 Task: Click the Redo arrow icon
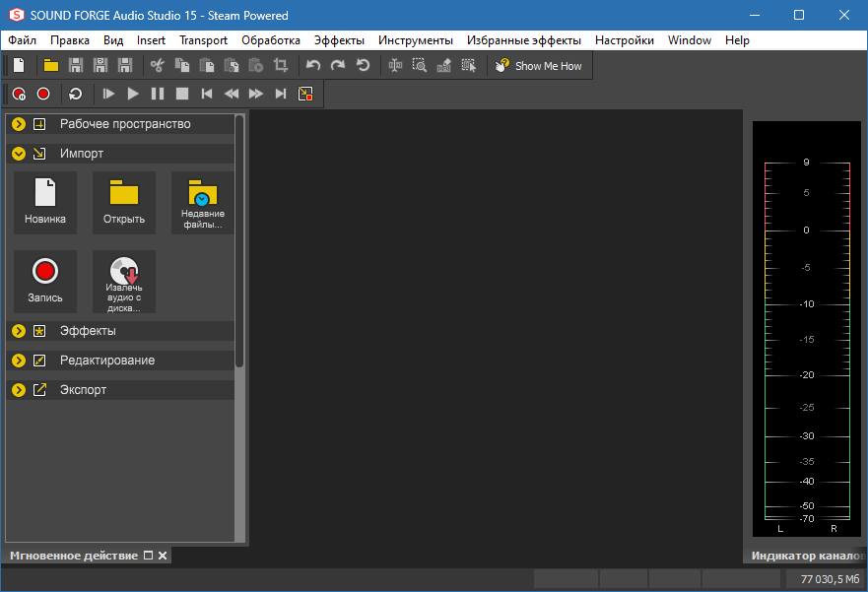click(x=338, y=65)
